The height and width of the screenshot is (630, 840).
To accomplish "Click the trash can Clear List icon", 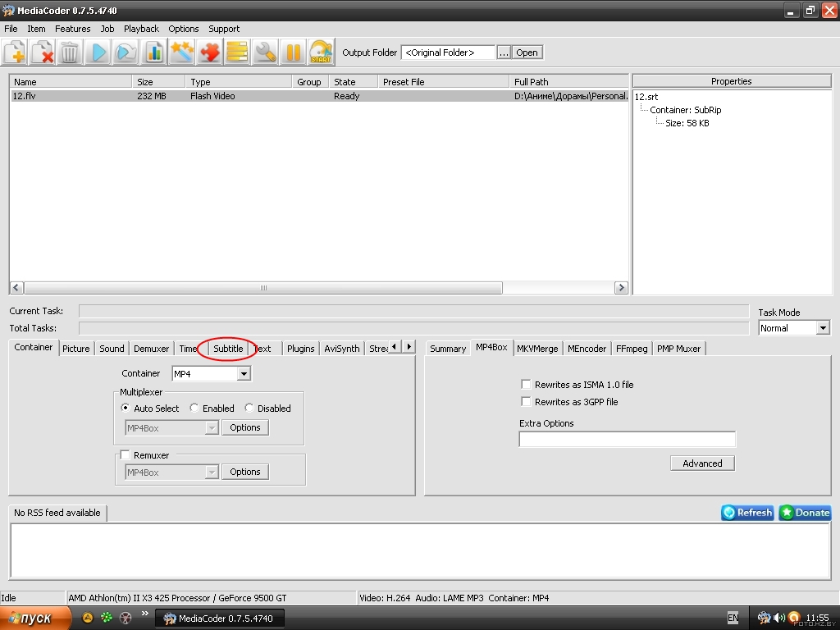I will (x=70, y=52).
